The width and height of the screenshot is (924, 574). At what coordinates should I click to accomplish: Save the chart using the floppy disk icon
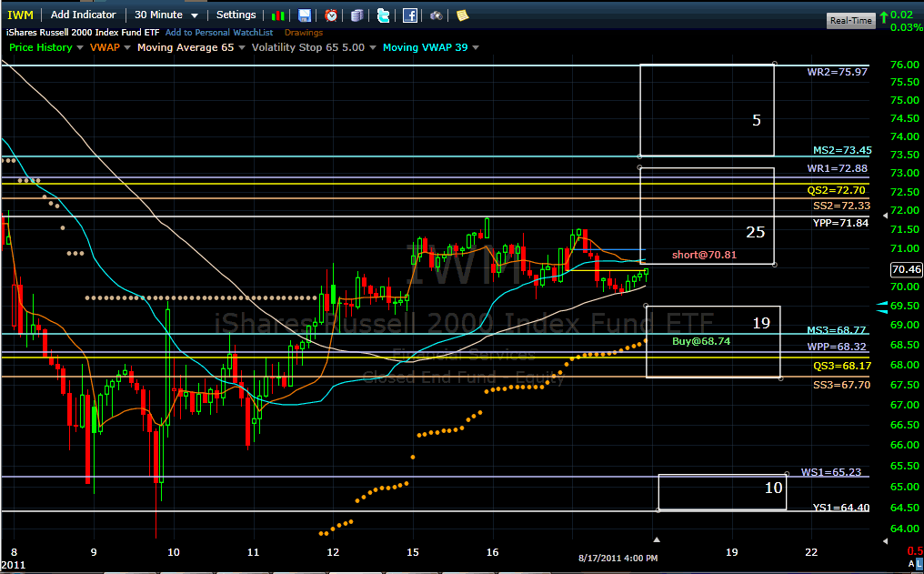pos(305,15)
